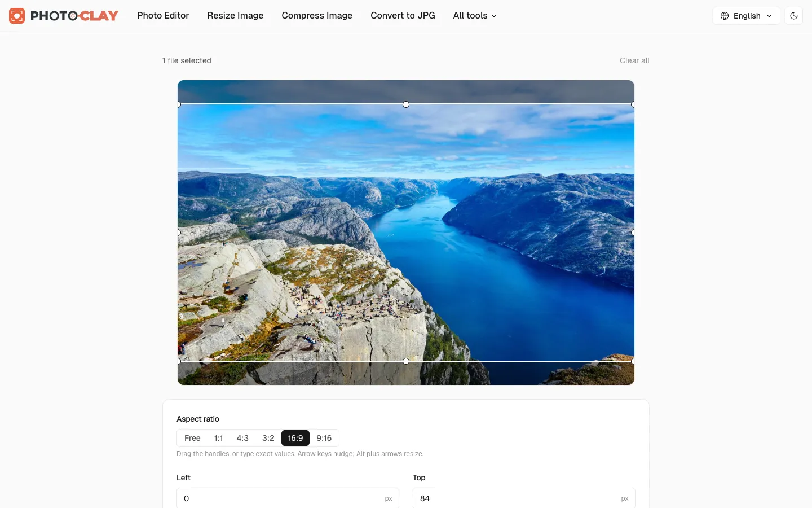Open the Photo Editor page

point(163,16)
